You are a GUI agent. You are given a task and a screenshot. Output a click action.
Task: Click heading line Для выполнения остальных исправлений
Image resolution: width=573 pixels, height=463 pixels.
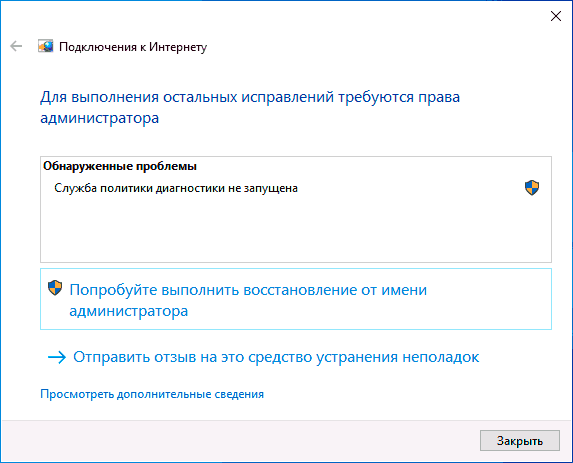point(250,97)
